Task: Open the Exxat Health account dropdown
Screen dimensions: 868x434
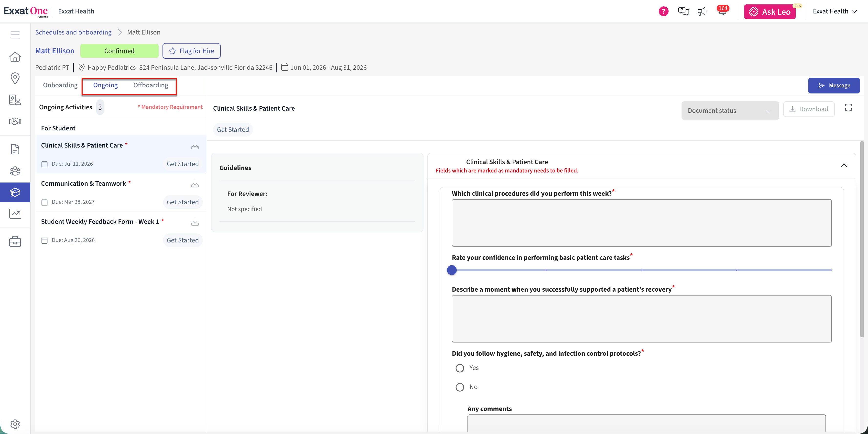Action: pos(835,11)
